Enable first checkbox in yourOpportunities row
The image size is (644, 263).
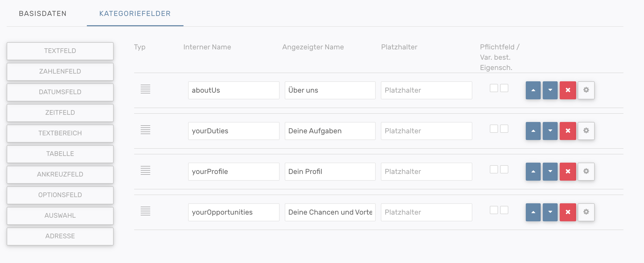coord(494,210)
